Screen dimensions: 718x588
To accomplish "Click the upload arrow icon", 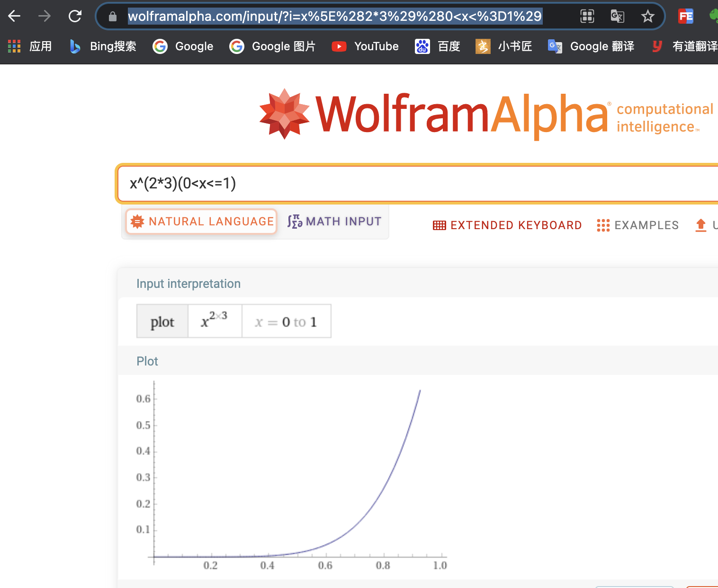I will tap(701, 225).
